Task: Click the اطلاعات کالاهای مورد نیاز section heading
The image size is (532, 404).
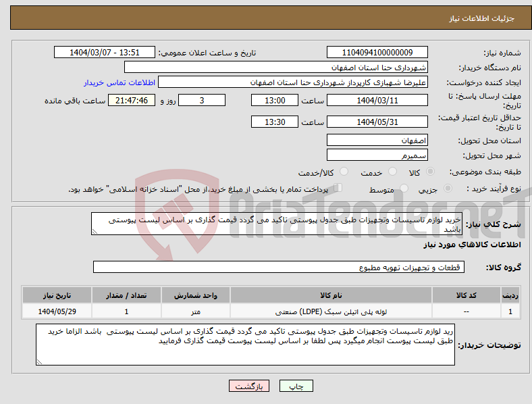Action: (472, 245)
